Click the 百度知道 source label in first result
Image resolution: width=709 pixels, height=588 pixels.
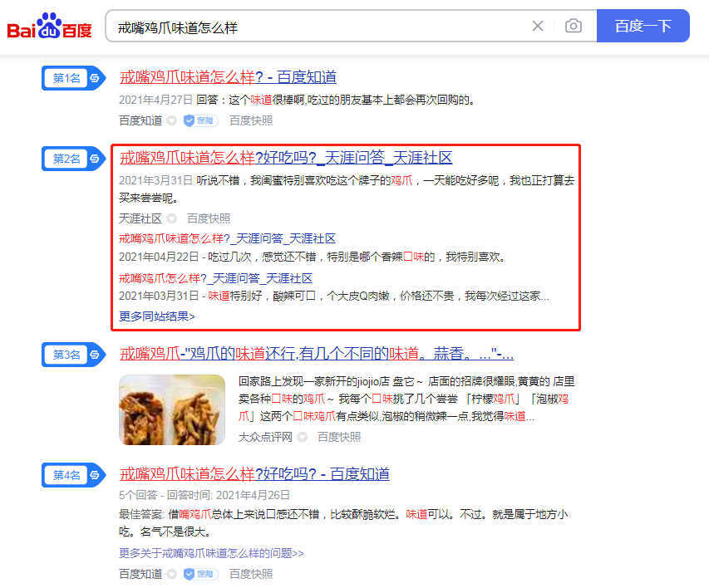pyautogui.click(x=140, y=120)
